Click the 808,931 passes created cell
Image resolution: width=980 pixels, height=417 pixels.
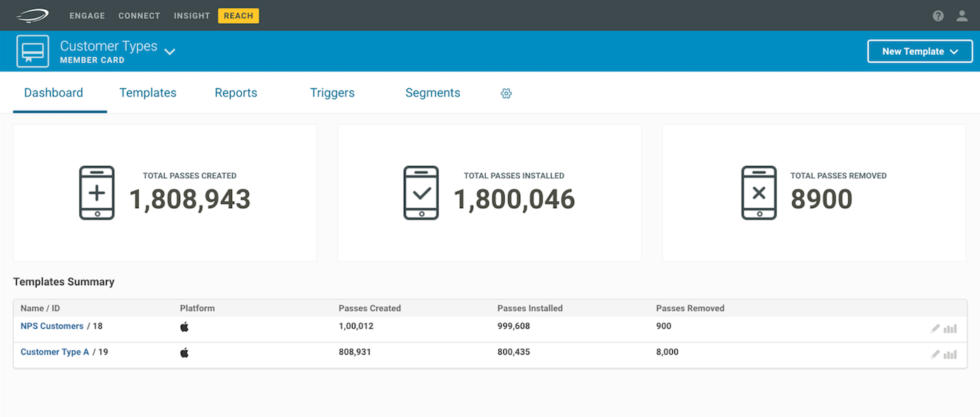[x=355, y=352]
